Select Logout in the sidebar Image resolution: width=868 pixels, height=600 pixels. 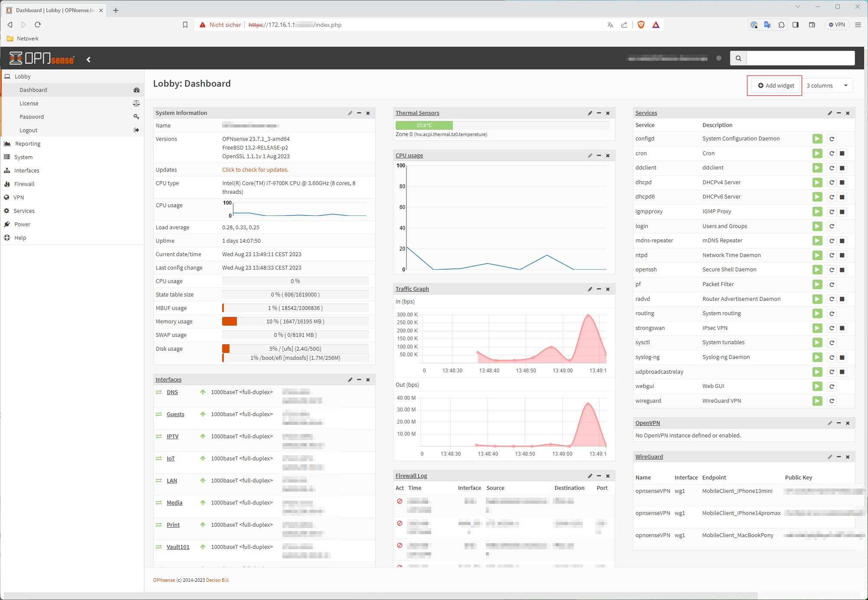pos(73,130)
